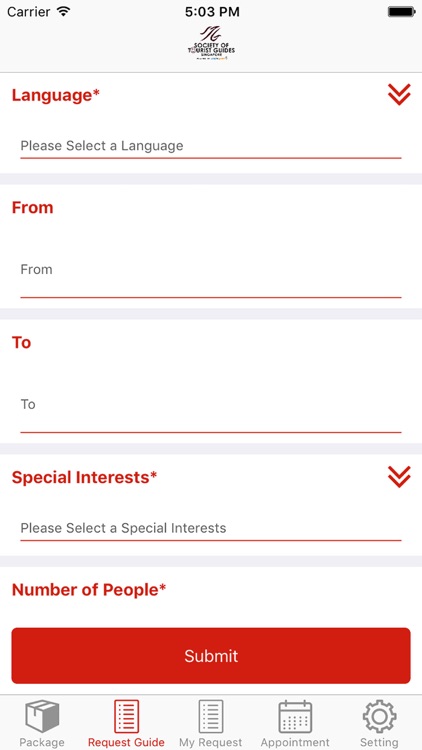Focus the From date input field

point(211,277)
